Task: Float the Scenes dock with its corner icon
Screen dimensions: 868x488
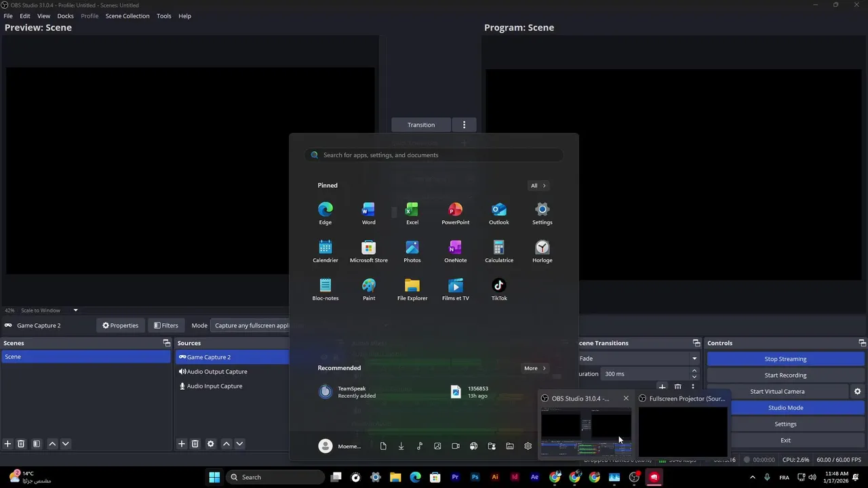Action: 167,343
